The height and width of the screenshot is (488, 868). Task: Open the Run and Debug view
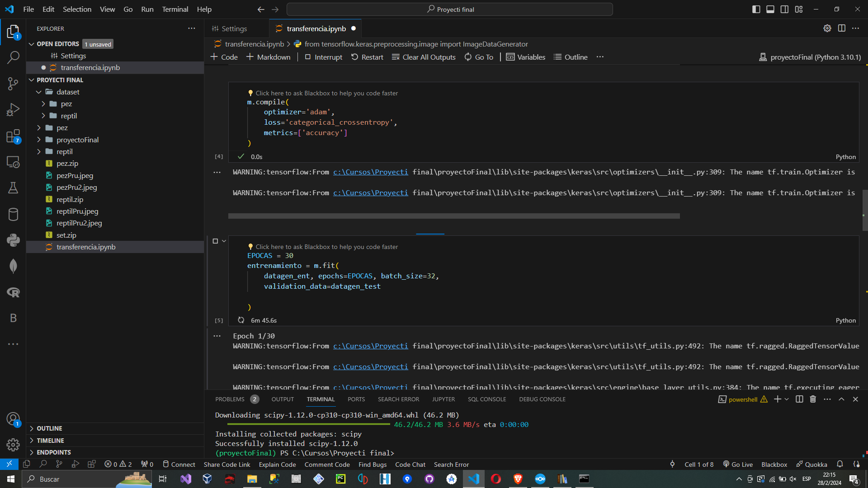(x=13, y=110)
